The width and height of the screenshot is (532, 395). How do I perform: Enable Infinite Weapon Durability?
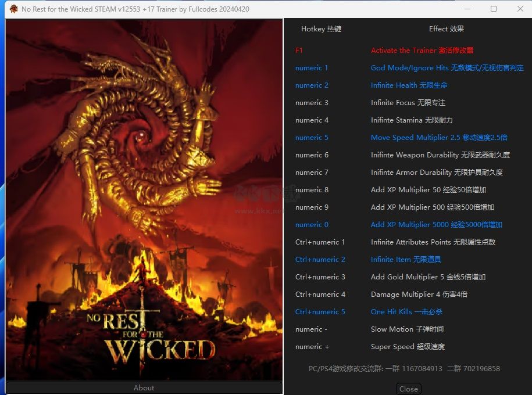[x=440, y=155]
